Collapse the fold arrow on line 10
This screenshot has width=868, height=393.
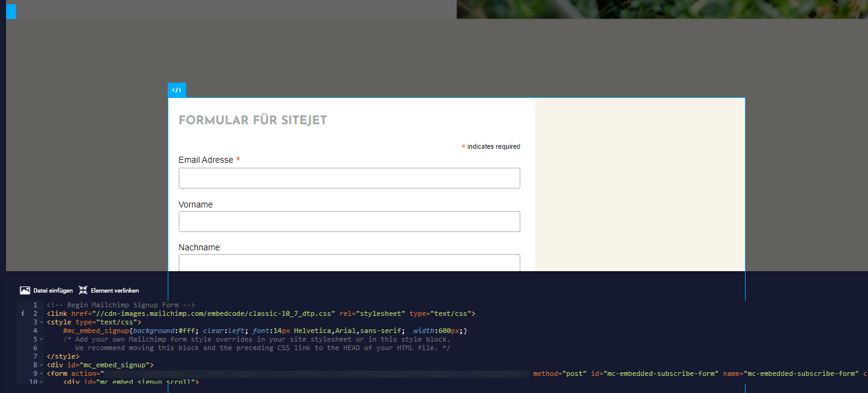coord(41,382)
